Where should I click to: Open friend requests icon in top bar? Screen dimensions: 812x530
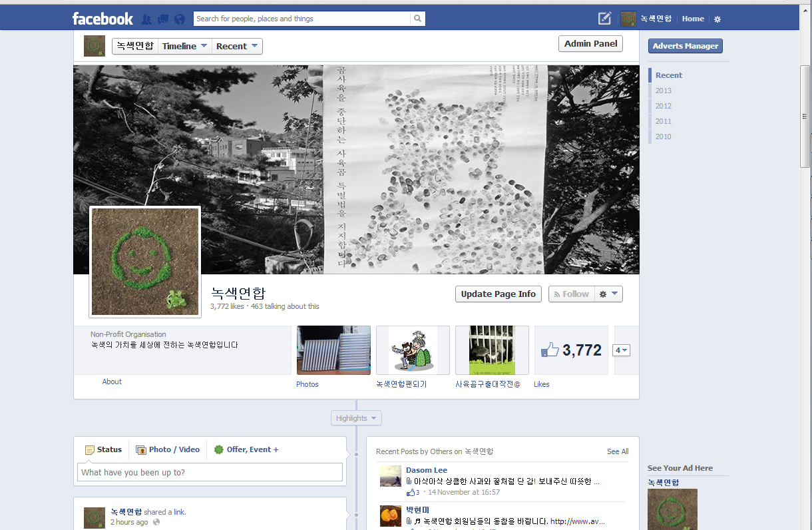tap(146, 19)
